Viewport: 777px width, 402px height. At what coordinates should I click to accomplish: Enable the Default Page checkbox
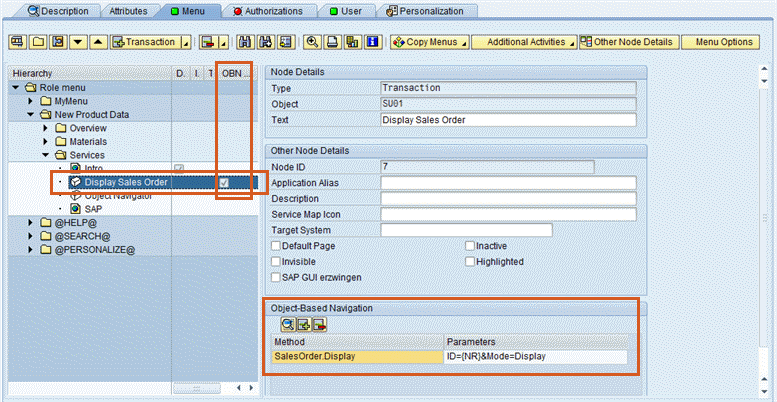point(276,246)
